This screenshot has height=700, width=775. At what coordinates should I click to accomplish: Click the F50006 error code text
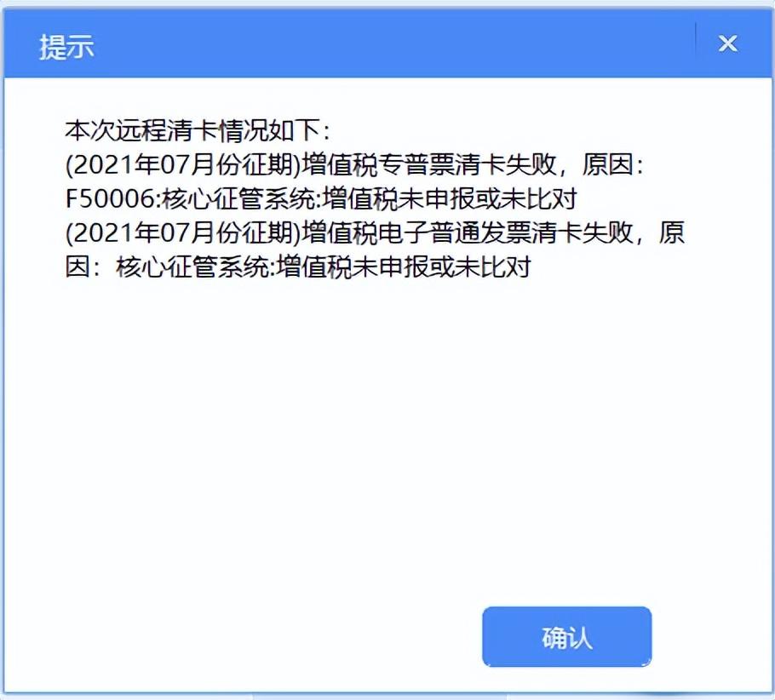[110, 198]
